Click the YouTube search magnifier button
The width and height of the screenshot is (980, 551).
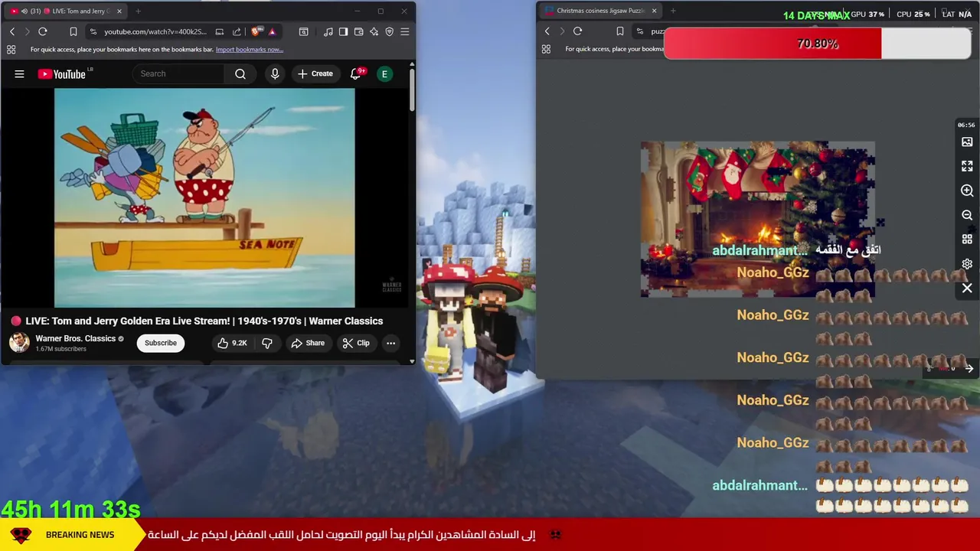240,73
